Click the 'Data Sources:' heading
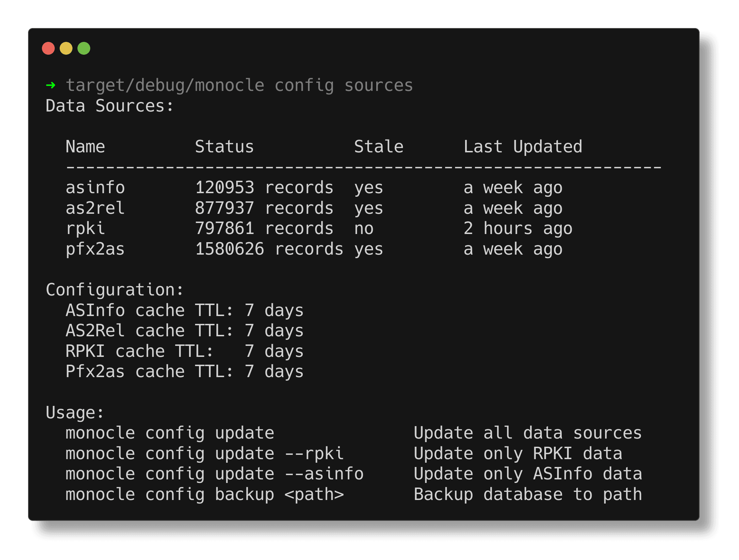This screenshot has height=560, width=739. click(x=109, y=106)
